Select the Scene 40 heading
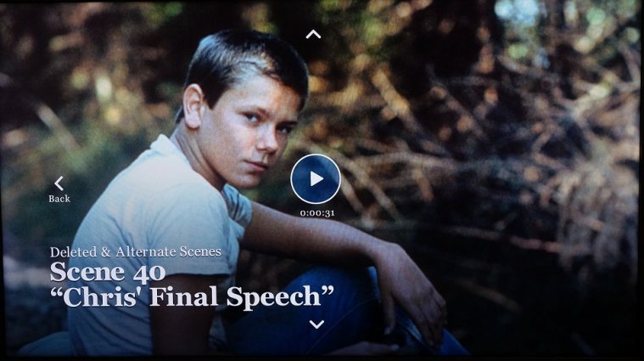 click(x=108, y=272)
